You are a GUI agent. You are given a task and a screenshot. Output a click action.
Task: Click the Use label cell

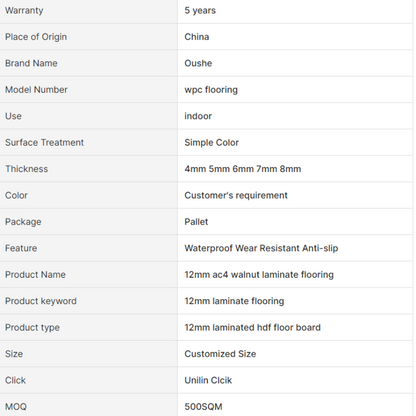click(x=89, y=116)
